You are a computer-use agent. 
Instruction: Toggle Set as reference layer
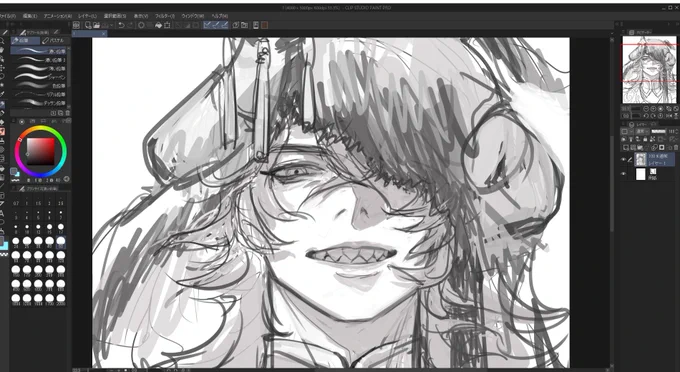tap(631, 139)
